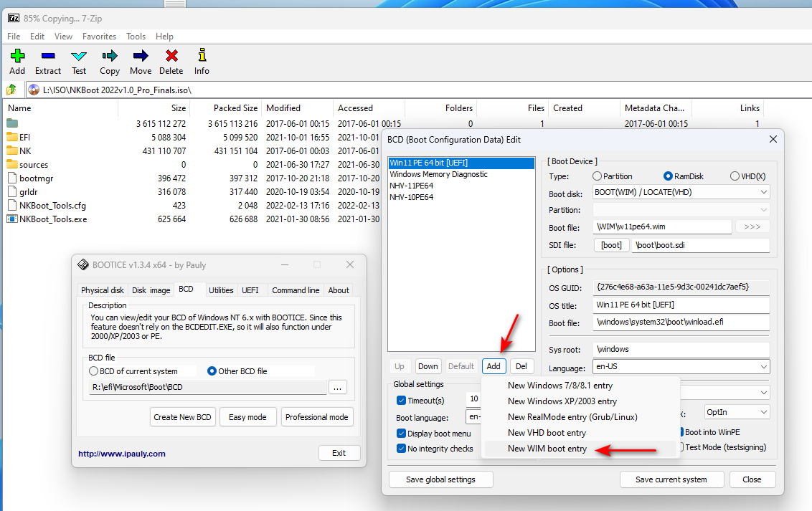Image resolution: width=812 pixels, height=511 pixels.
Task: Switch to UEFI tab in BOOTICE
Action: 250,290
